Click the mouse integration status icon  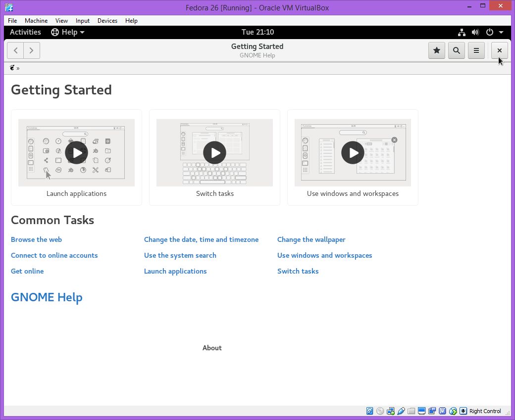[453, 411]
